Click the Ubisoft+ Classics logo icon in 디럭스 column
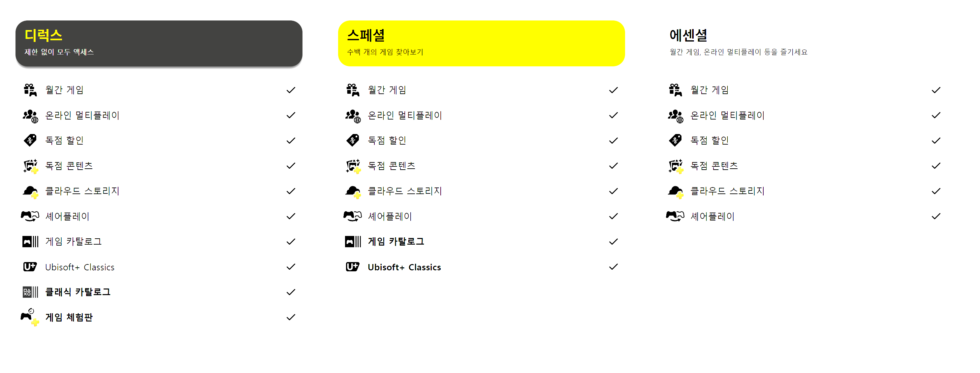 point(30,267)
